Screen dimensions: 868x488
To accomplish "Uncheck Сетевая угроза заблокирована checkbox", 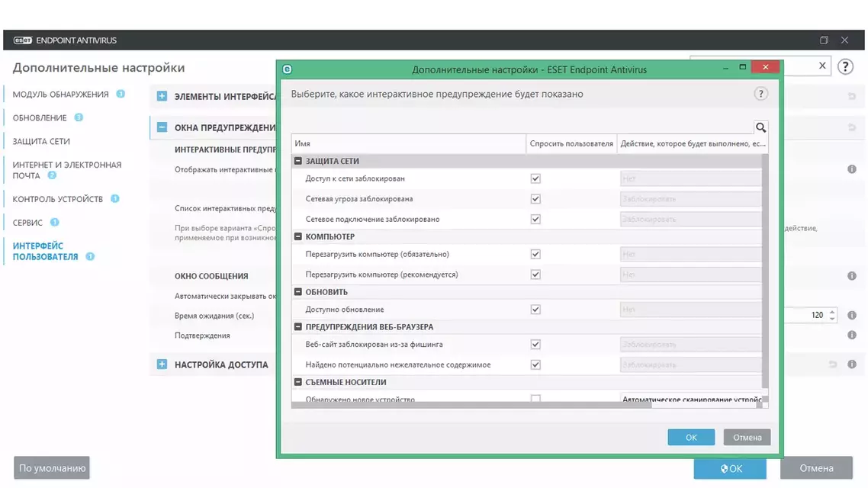I will click(x=535, y=198).
